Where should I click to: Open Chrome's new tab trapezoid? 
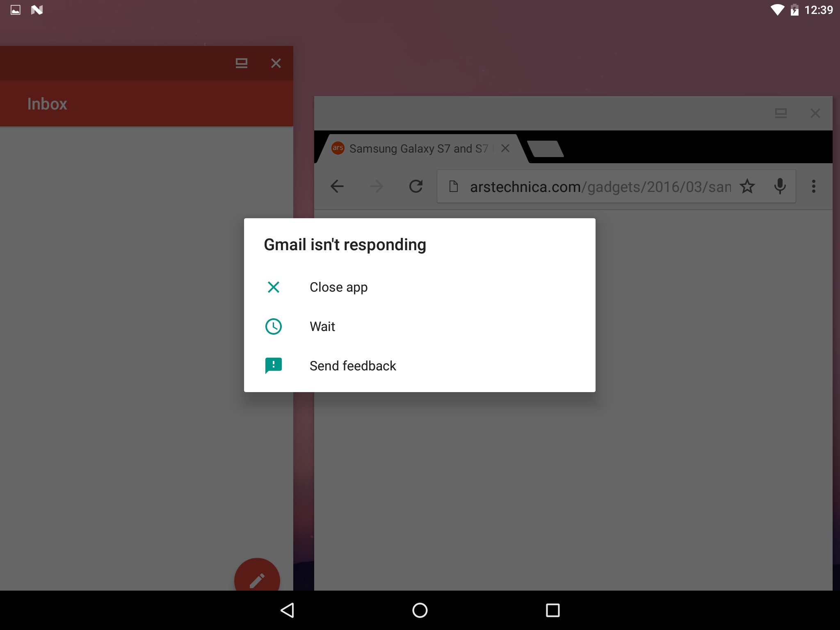546,148
